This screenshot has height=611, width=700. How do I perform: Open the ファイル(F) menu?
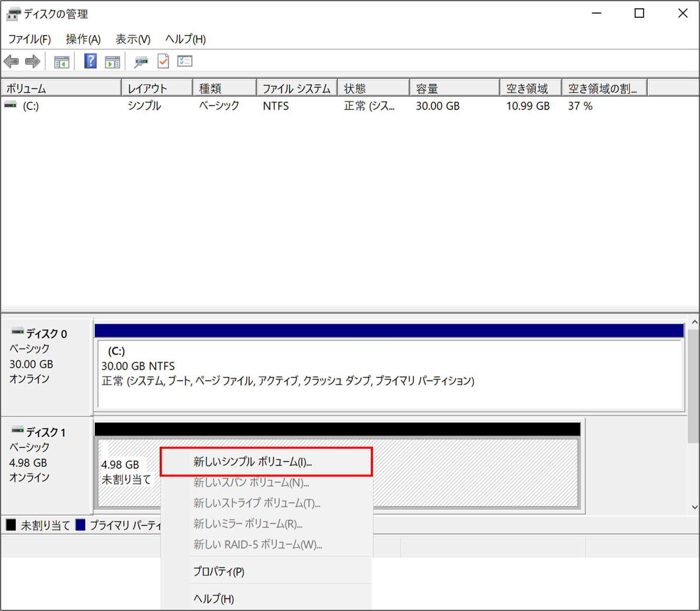pos(29,40)
